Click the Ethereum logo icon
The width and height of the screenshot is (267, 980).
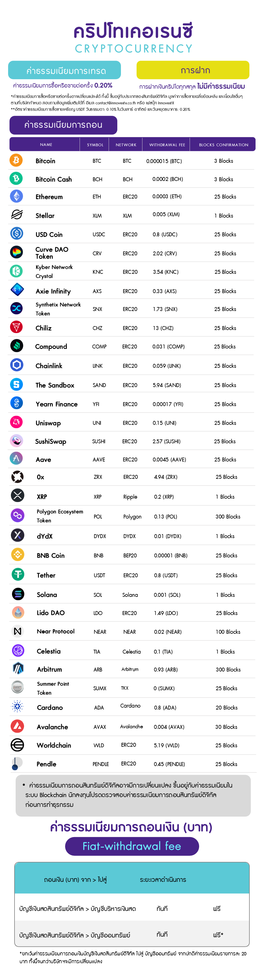tap(16, 196)
